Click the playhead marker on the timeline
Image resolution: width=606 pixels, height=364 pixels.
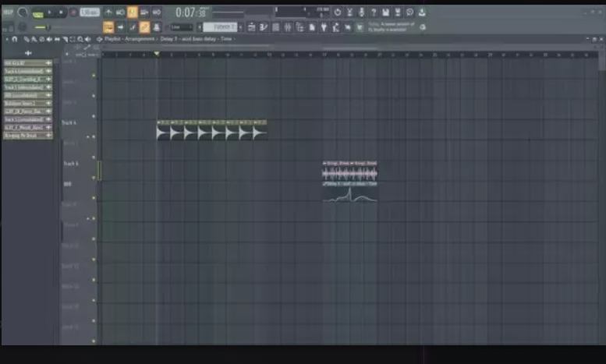pos(157,54)
